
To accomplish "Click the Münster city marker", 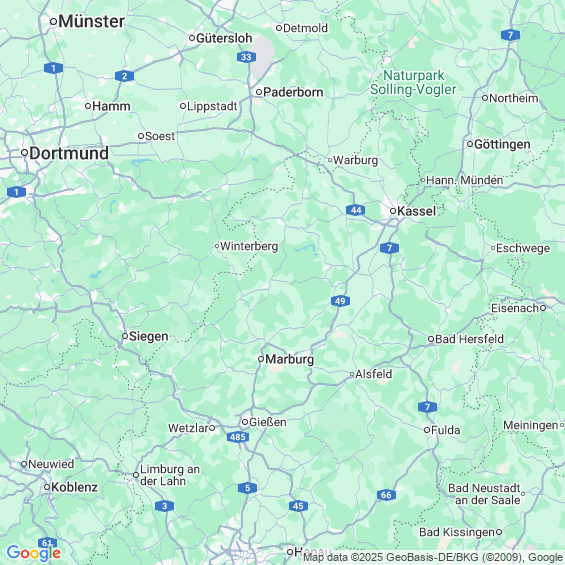I will pyautogui.click(x=53, y=22).
